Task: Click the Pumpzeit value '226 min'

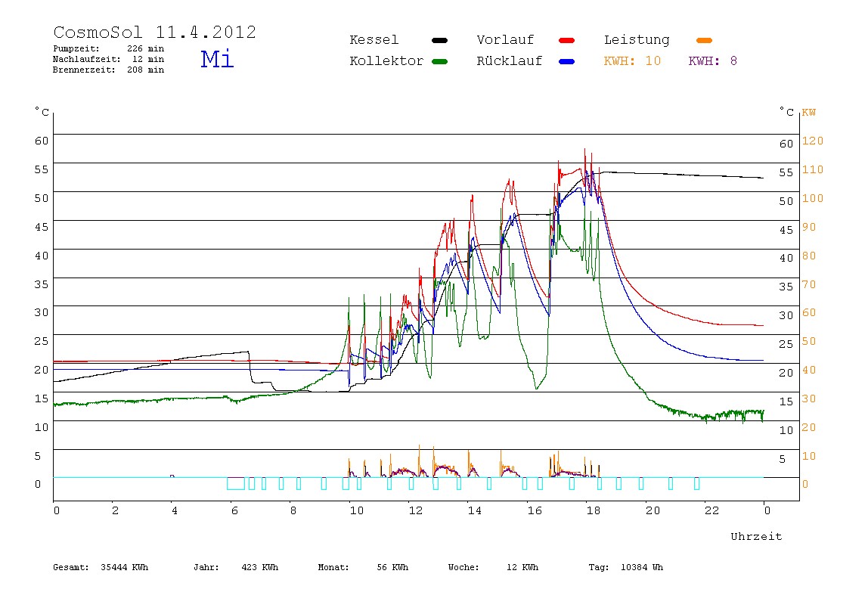Action: (146, 48)
